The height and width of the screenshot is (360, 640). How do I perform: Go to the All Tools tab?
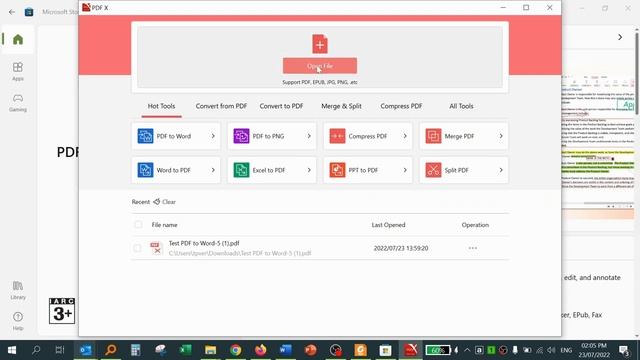click(x=461, y=106)
